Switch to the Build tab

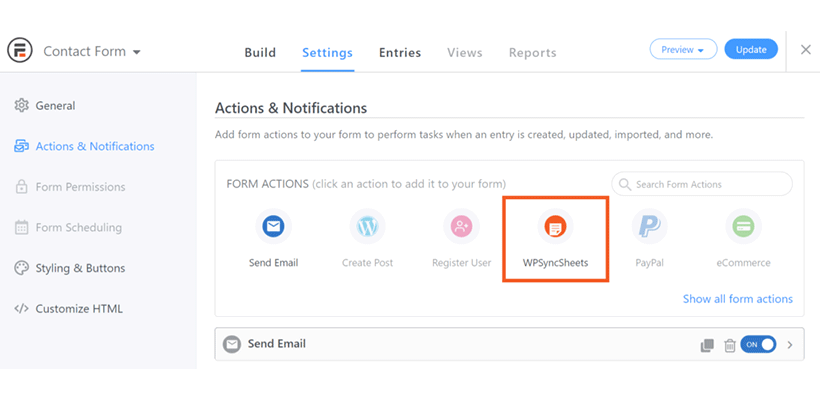click(260, 53)
